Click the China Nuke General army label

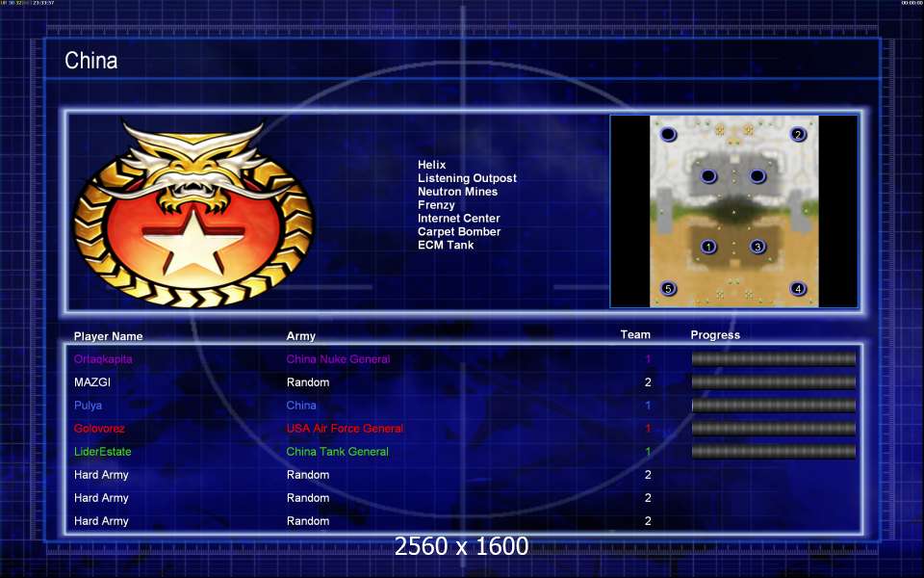tap(338, 359)
